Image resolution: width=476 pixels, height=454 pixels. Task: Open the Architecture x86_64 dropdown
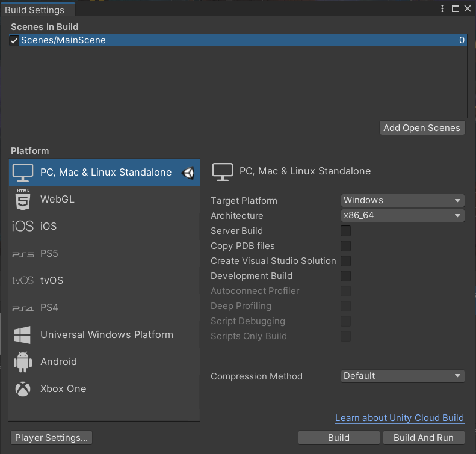coord(403,216)
